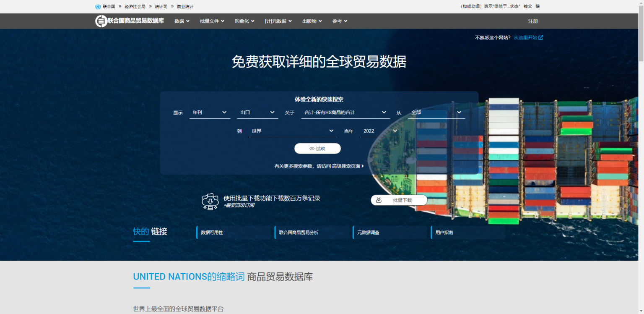Click the eye icon inside the 试映 button
The height and width of the screenshot is (314, 644).
point(311,148)
